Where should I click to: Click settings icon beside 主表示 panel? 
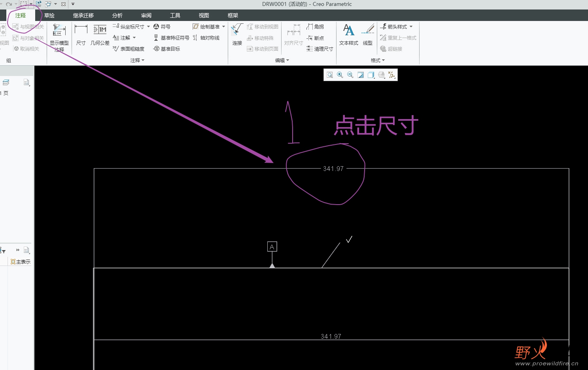point(26,250)
